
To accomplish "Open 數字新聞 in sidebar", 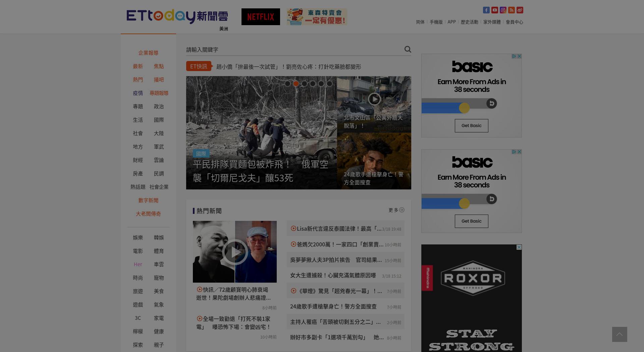I will [148, 200].
